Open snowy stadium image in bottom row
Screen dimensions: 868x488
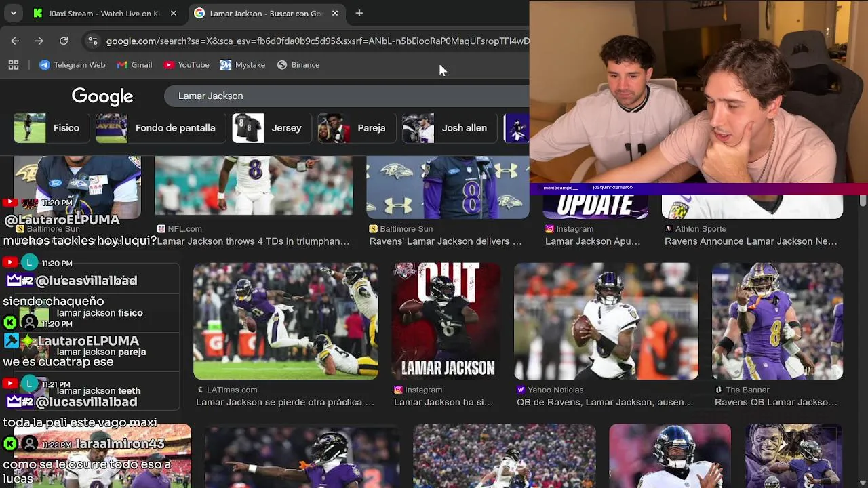(505, 456)
